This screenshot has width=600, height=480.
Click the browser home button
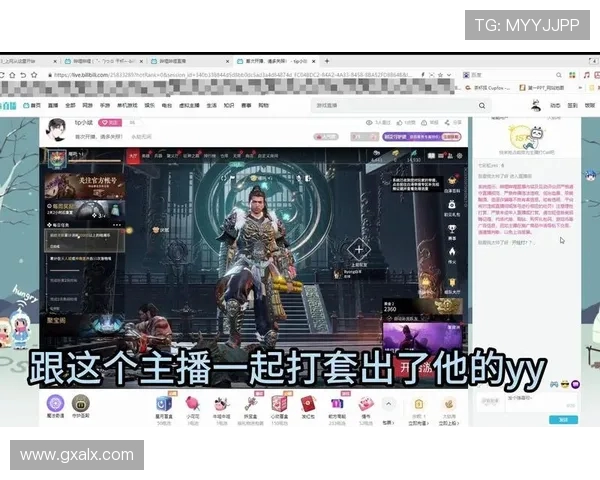point(12,75)
